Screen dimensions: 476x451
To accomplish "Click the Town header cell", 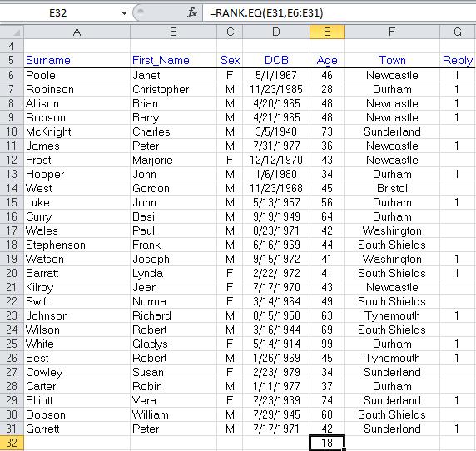I will point(392,60).
